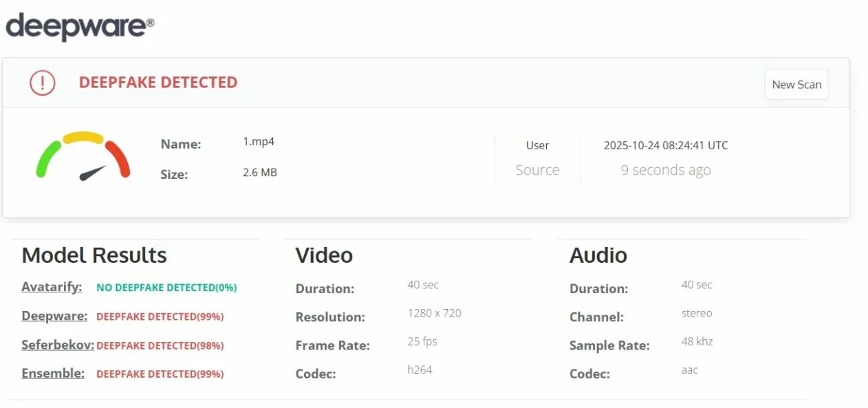Image resolution: width=868 pixels, height=408 pixels.
Task: Click the Seferbekov DEEPFAKE DETECTED(98%) result
Action: (160, 345)
